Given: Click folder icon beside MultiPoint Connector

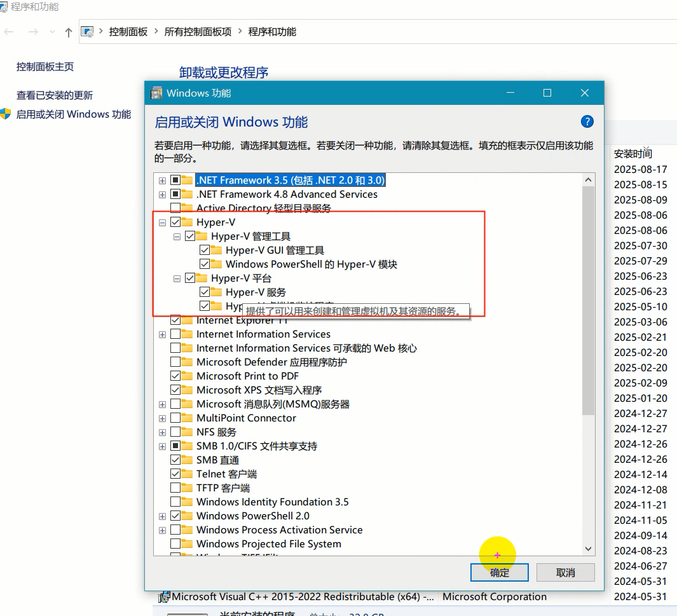Looking at the screenshot, I should (186, 418).
